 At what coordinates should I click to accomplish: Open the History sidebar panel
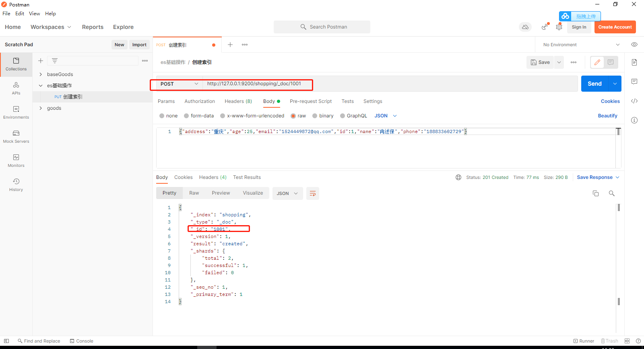(16, 185)
